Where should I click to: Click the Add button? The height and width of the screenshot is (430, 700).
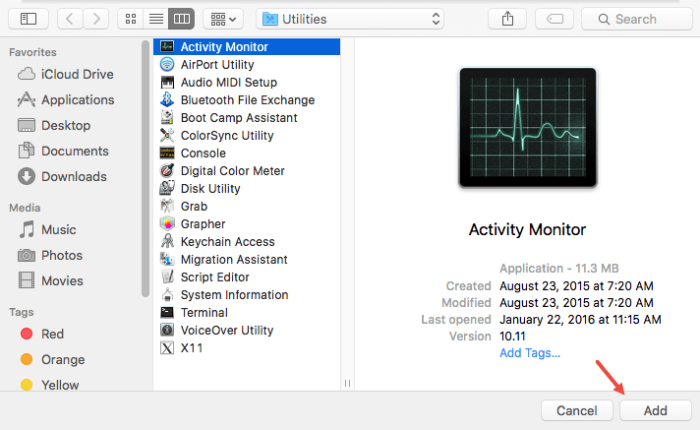pos(655,410)
